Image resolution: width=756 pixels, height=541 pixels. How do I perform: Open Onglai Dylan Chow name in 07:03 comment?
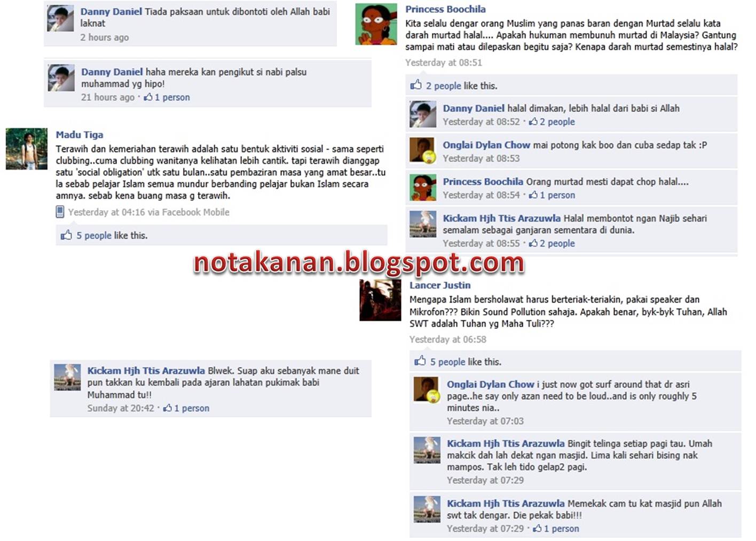pyautogui.click(x=490, y=384)
